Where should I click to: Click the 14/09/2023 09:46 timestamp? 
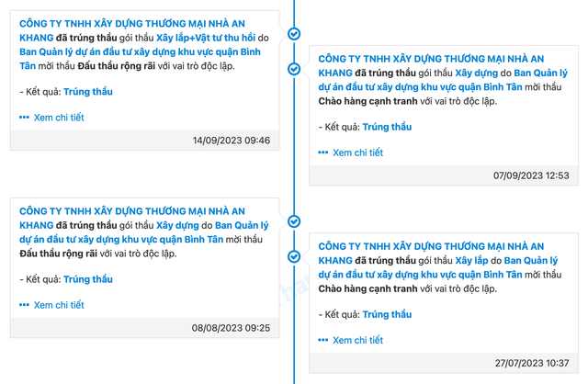[232, 141]
